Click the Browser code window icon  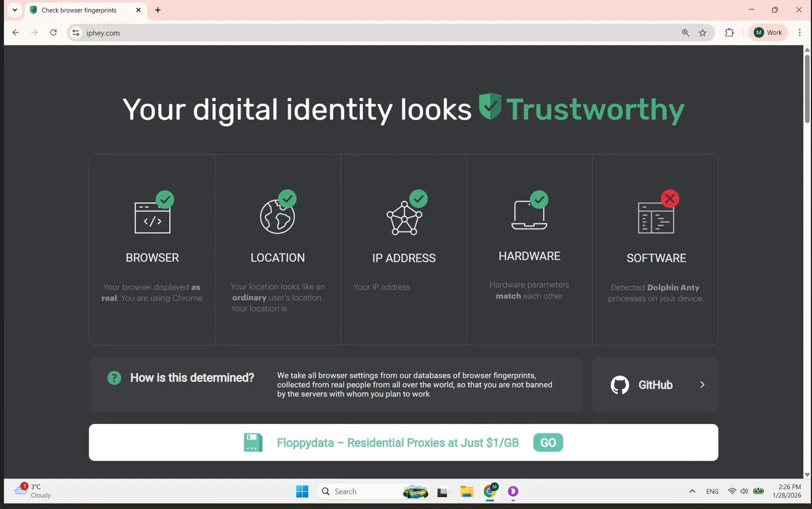[152, 217]
